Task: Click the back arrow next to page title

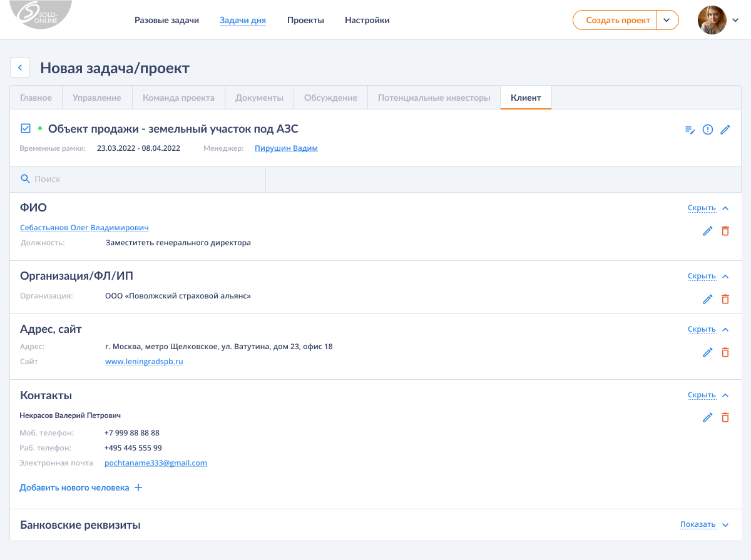Action: click(x=20, y=68)
